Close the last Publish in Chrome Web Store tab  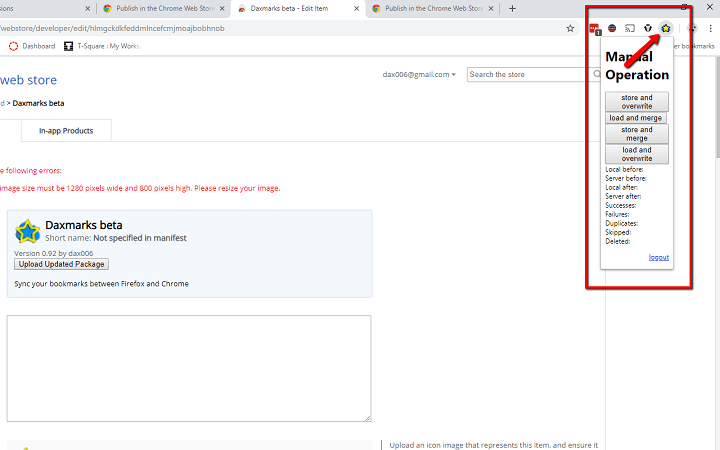pos(490,8)
